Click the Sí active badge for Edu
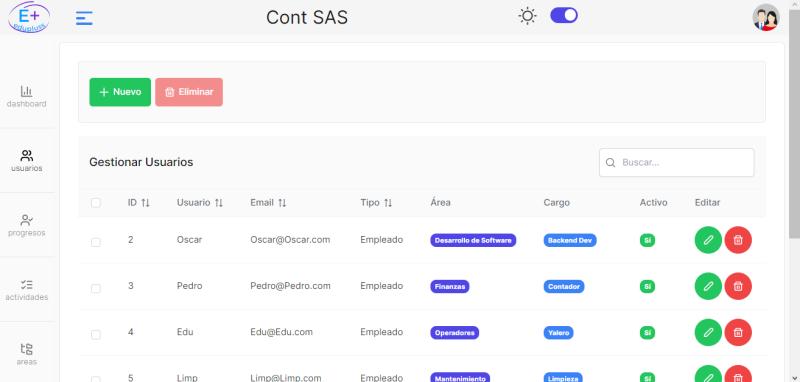Image resolution: width=800 pixels, height=382 pixels. click(647, 333)
